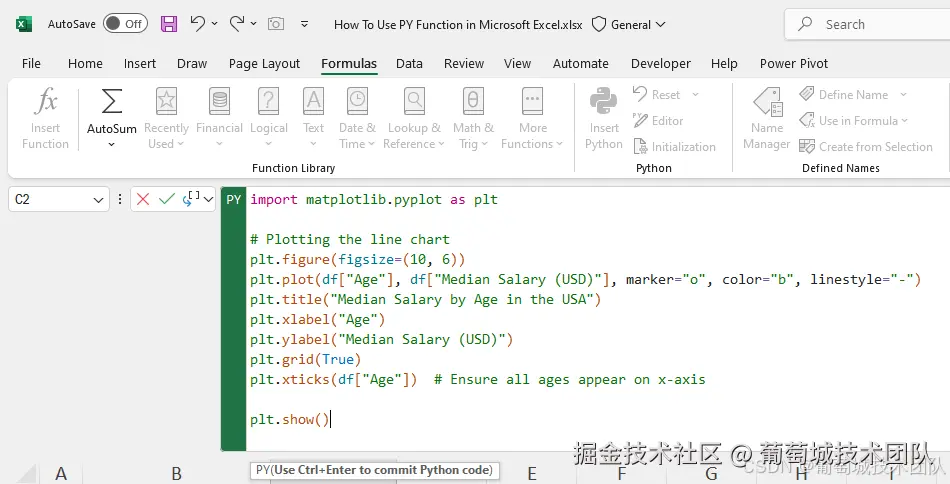Viewport: 950px width, 484px height.
Task: Click the purple Save icon
Action: pos(169,24)
